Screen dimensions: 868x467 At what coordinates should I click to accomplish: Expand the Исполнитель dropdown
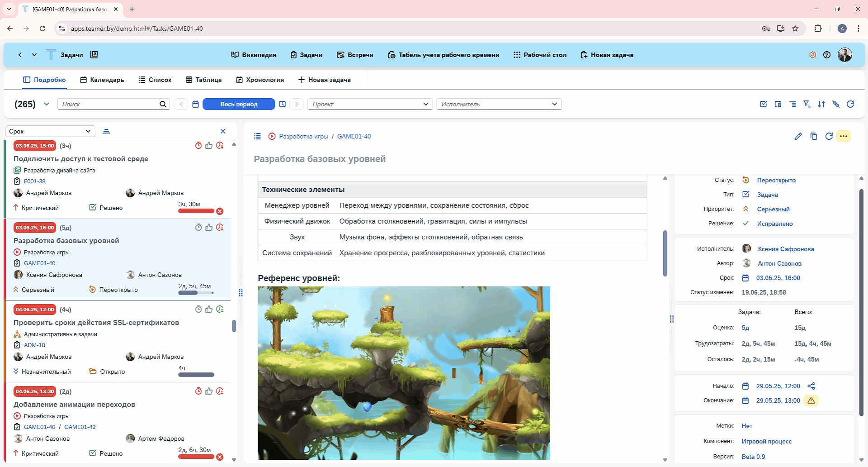(x=499, y=104)
